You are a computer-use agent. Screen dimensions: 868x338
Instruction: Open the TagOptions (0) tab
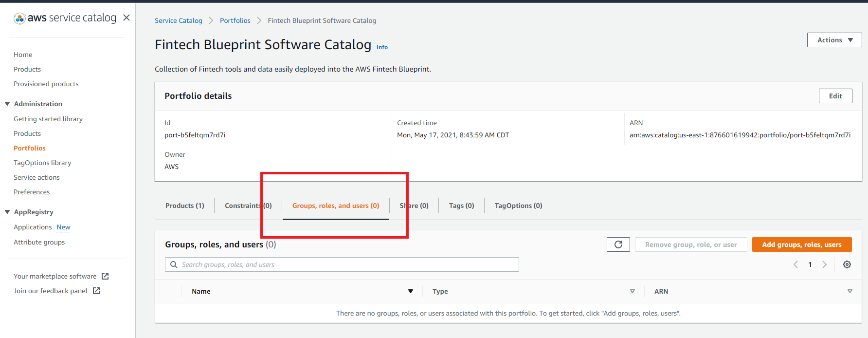click(x=519, y=206)
